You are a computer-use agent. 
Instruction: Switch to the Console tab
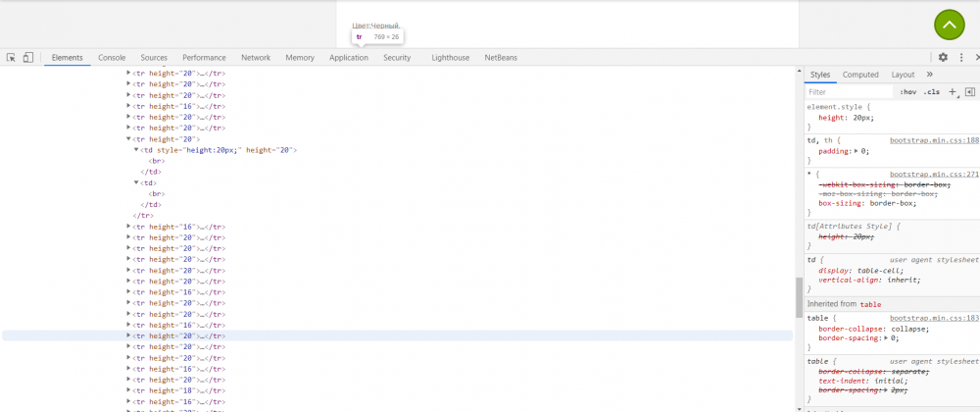[112, 58]
